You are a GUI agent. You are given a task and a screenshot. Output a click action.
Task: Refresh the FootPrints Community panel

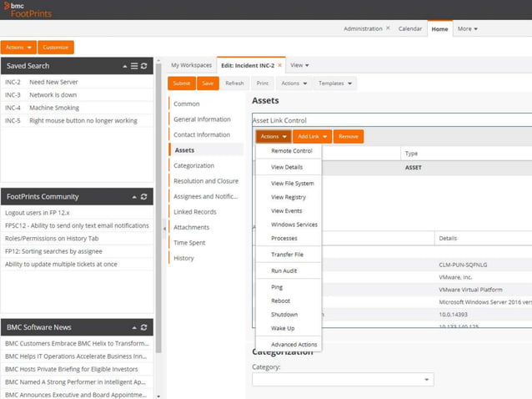pyautogui.click(x=144, y=197)
